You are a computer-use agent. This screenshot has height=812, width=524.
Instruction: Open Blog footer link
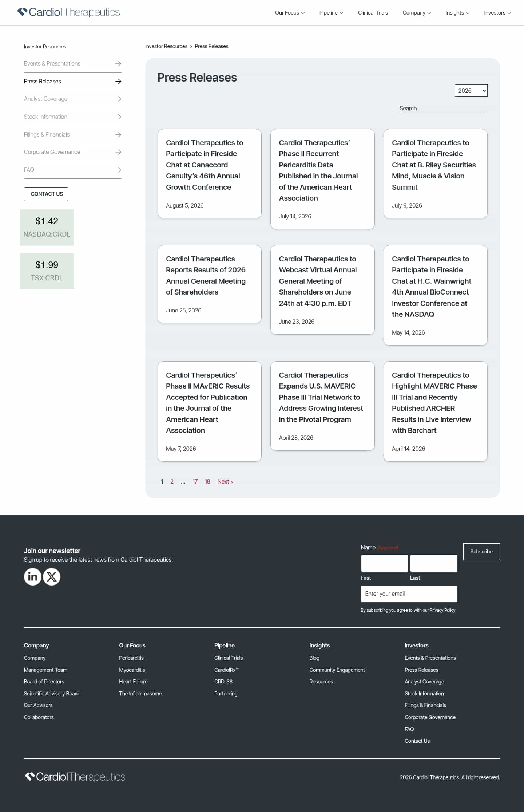[314, 658]
